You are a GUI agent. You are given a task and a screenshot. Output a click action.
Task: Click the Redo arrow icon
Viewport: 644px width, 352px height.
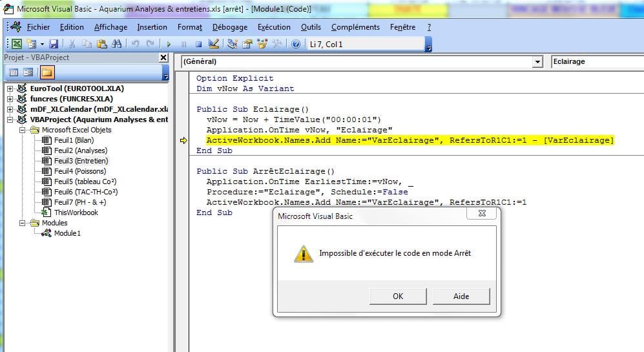(151, 43)
